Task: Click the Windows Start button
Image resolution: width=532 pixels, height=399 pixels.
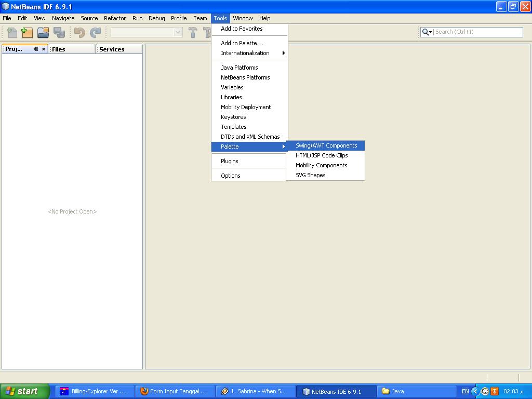Action: (25, 391)
